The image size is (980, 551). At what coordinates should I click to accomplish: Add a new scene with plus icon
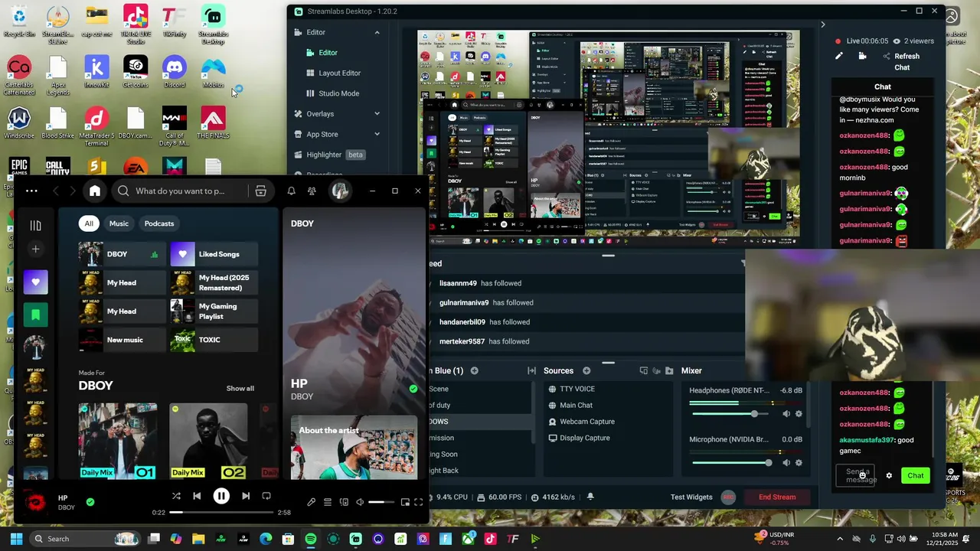474,370
